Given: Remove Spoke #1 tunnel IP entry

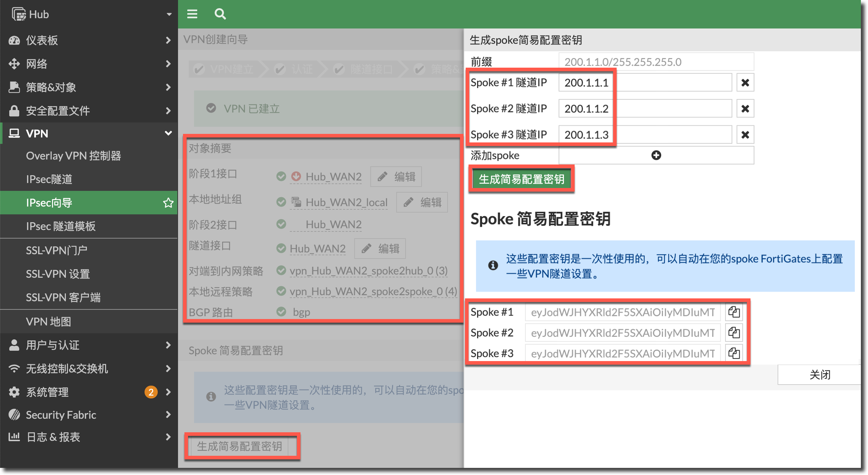Looking at the screenshot, I should (745, 83).
